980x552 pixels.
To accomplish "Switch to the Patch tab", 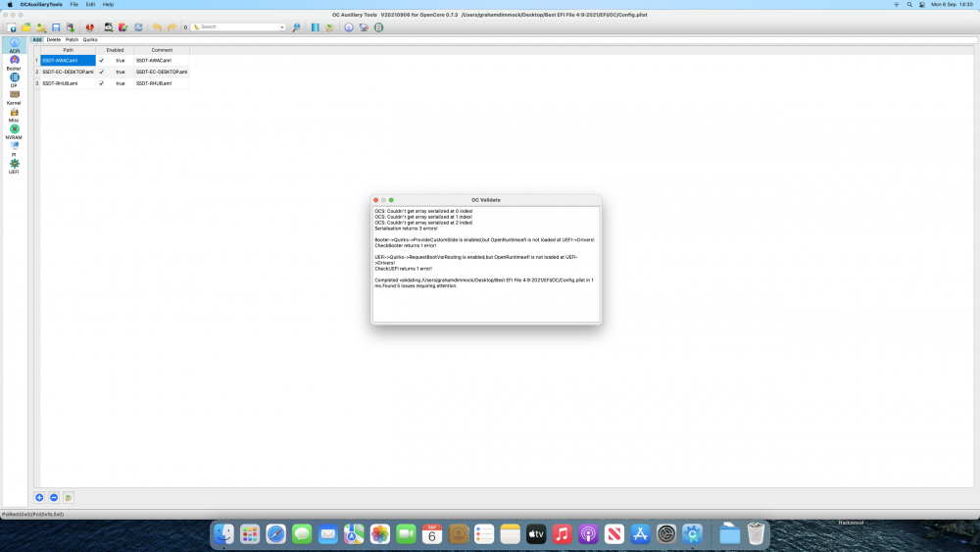I will [x=72, y=39].
